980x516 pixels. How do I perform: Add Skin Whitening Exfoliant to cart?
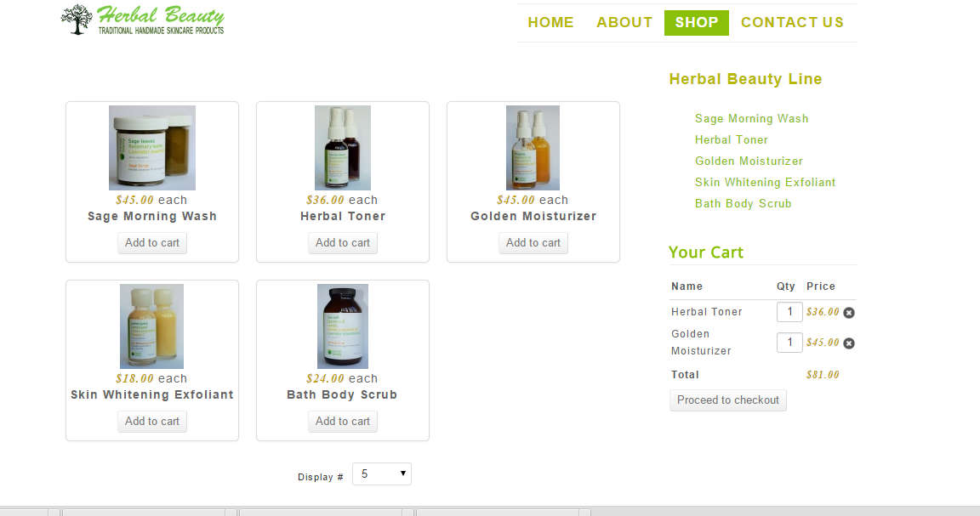[x=152, y=422]
